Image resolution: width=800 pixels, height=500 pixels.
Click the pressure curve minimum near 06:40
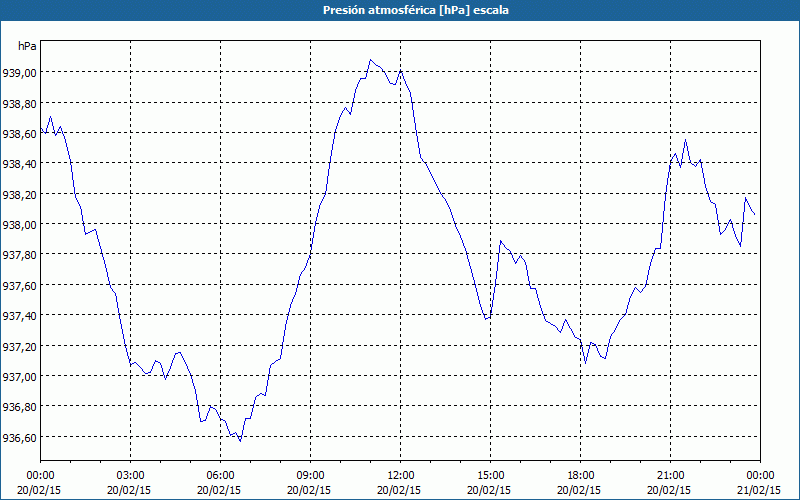coord(240,441)
